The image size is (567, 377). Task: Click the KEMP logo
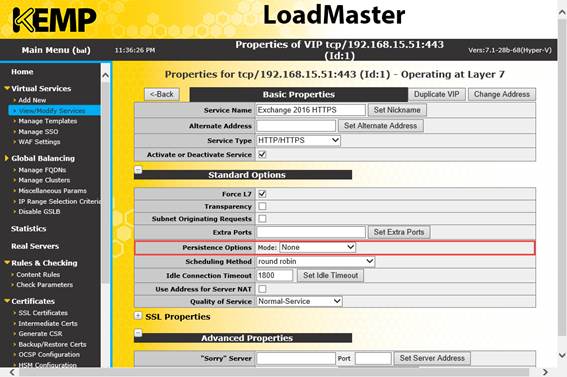(54, 20)
